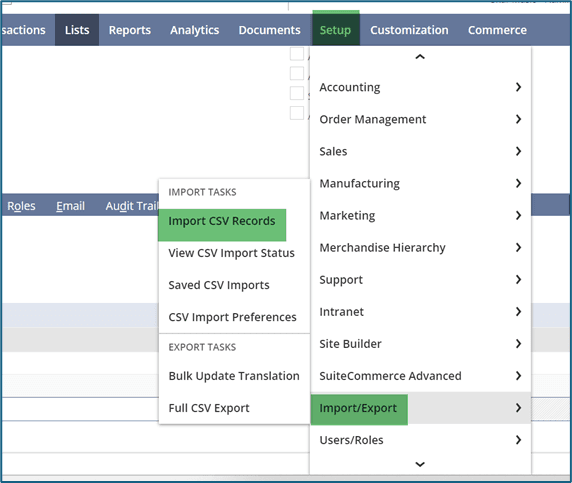Click the arrow next to SuiteCommerce Advanced
This screenshot has width=572, height=483.
[x=518, y=376]
